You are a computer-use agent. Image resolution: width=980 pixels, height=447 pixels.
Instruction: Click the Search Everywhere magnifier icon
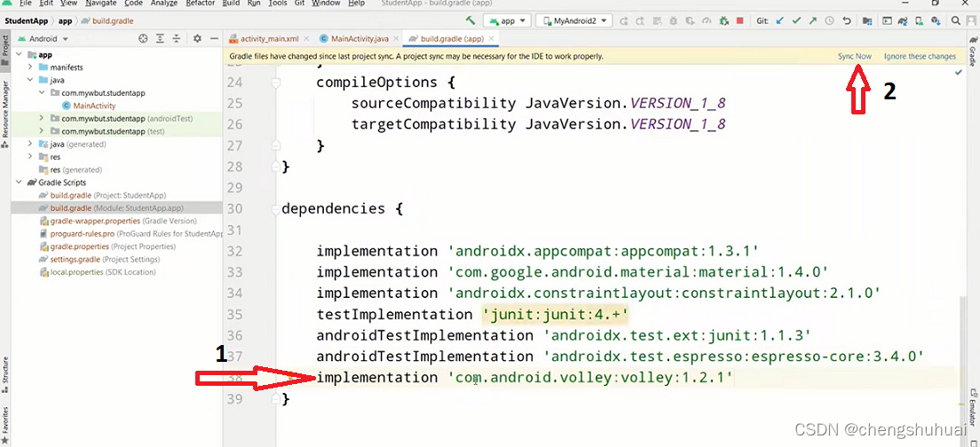click(956, 20)
